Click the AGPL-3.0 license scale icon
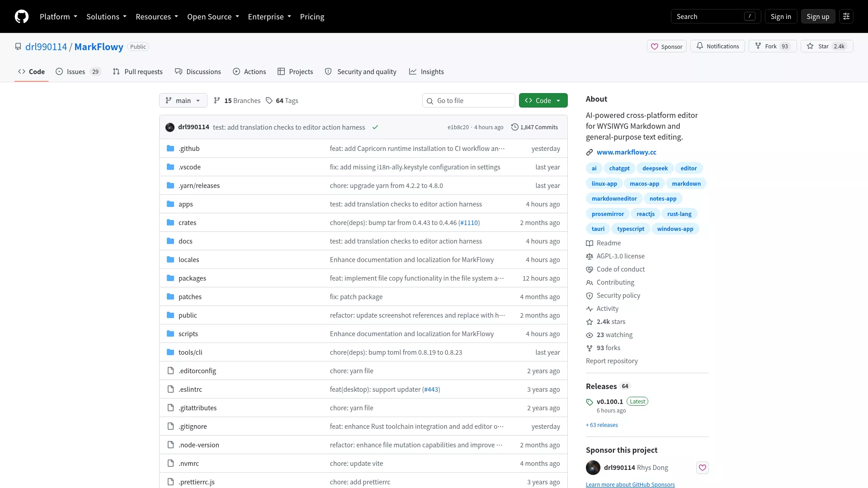This screenshot has height=488, width=868. click(x=590, y=256)
